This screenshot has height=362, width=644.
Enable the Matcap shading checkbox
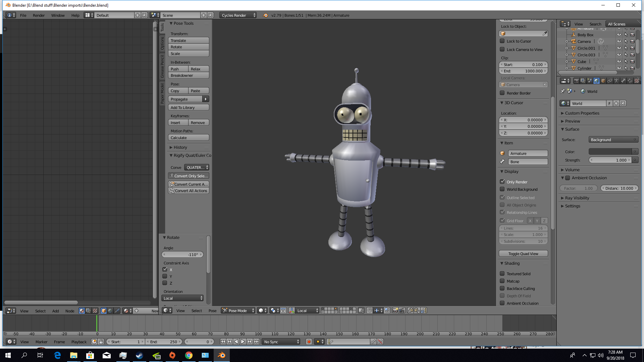pyautogui.click(x=502, y=281)
